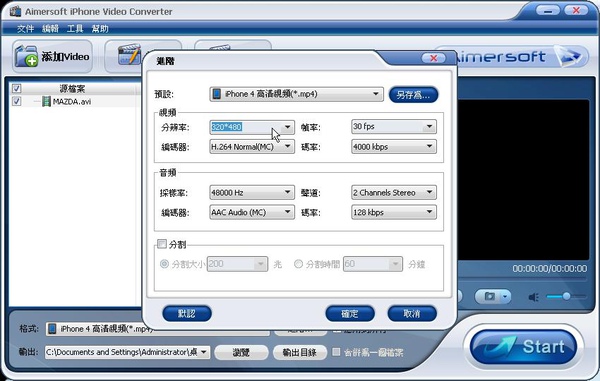This screenshot has height=381, width=600.
Task: Select the 分割大小 radio button
Action: coord(164,264)
